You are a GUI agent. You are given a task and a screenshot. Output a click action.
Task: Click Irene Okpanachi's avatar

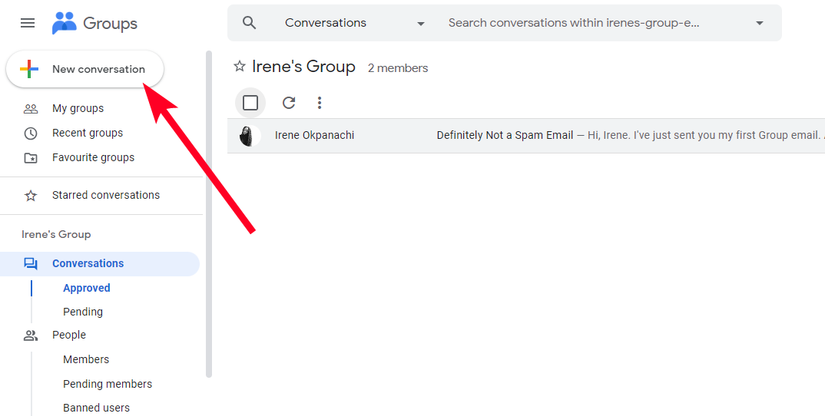pos(246,135)
